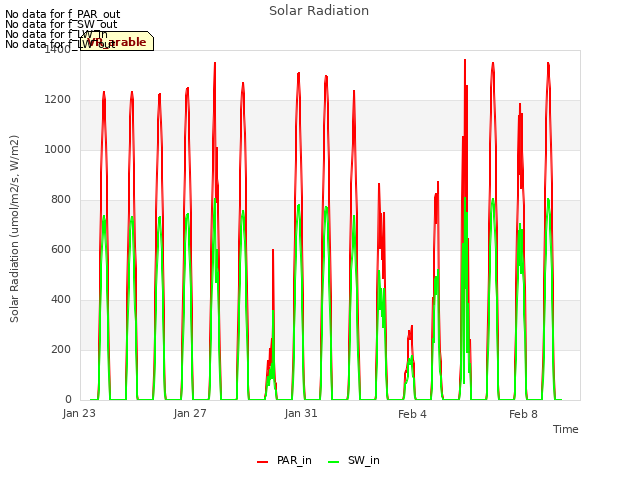Click 'No data for f_SW_out' message
This screenshot has height=480, width=640.
[61, 24]
